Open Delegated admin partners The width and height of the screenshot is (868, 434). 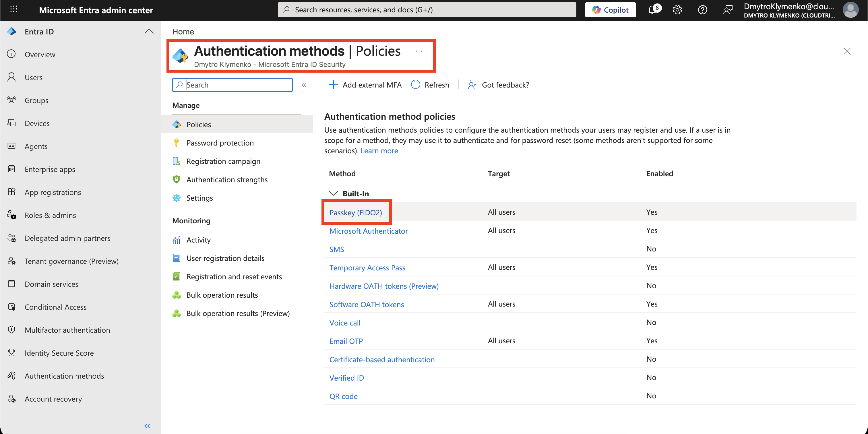pos(67,238)
